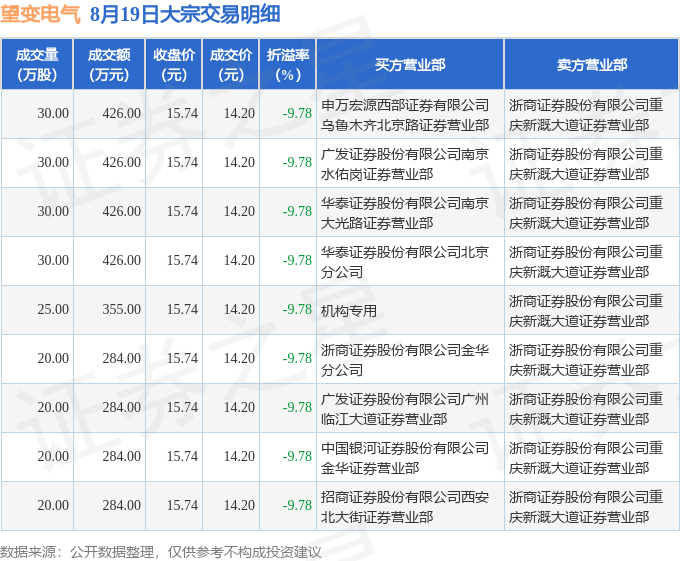Click the 望变电气 title text
The width and height of the screenshot is (680, 561).
pos(40,14)
